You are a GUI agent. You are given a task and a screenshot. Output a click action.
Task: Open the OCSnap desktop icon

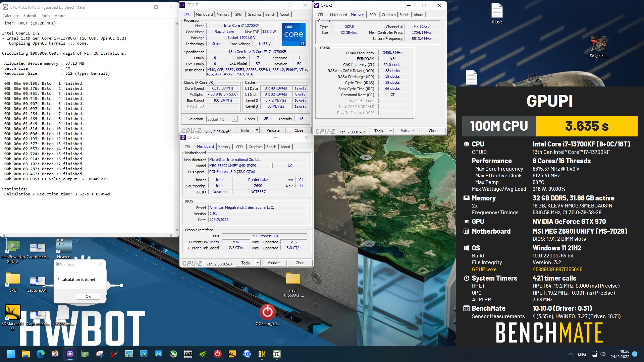[x=267, y=315]
